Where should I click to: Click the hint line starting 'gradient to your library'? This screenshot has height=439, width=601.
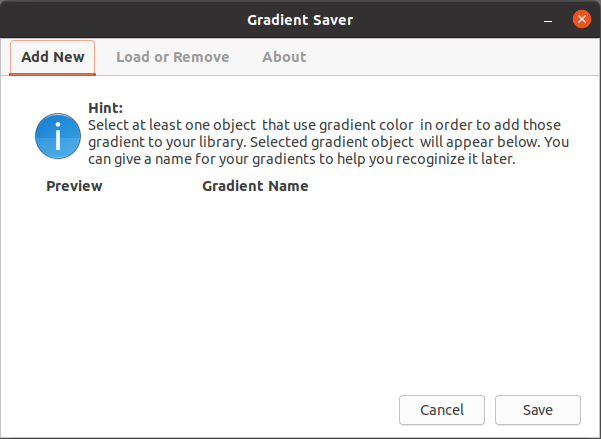click(328, 142)
